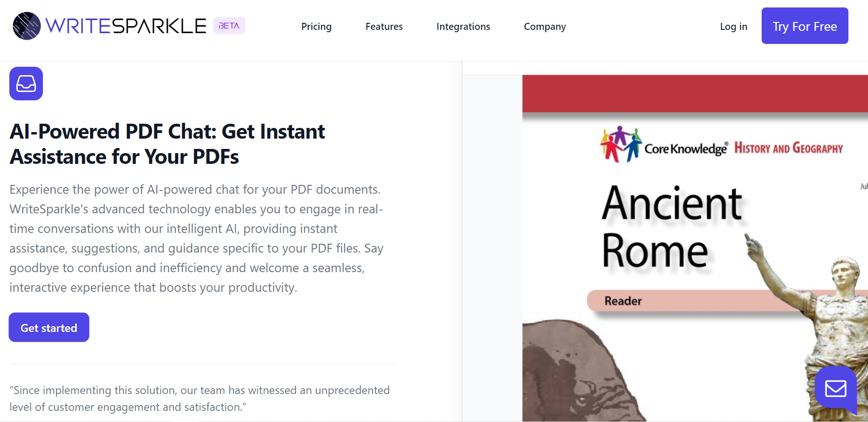Click the Get started button

point(49,327)
